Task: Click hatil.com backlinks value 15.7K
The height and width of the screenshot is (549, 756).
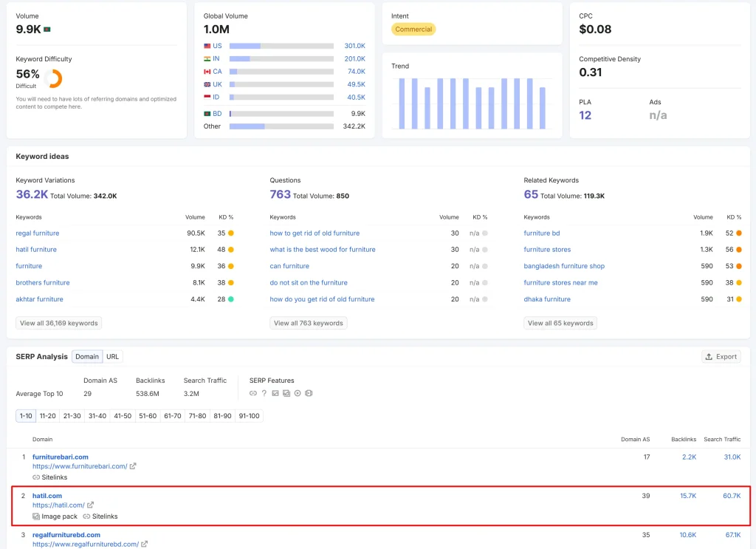Action: click(x=688, y=496)
